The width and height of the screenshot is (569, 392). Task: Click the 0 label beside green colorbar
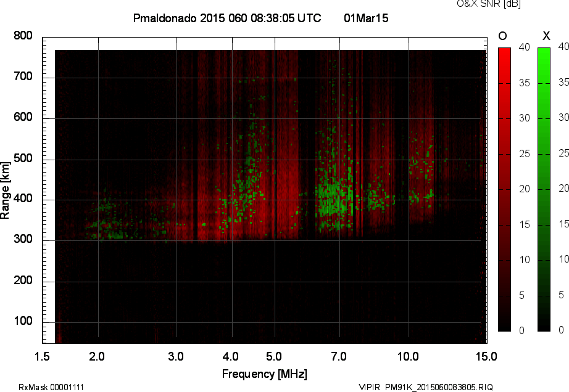point(561,330)
